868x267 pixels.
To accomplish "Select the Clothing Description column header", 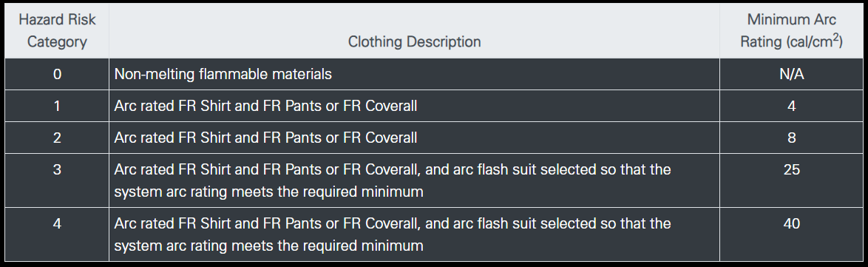I will point(414,31).
